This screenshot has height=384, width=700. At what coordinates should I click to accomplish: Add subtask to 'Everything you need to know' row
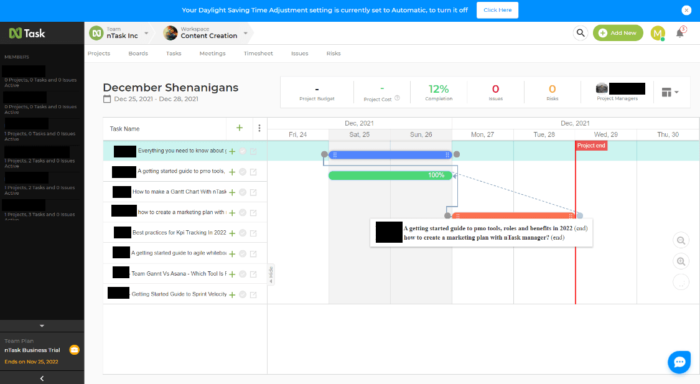pyautogui.click(x=232, y=151)
